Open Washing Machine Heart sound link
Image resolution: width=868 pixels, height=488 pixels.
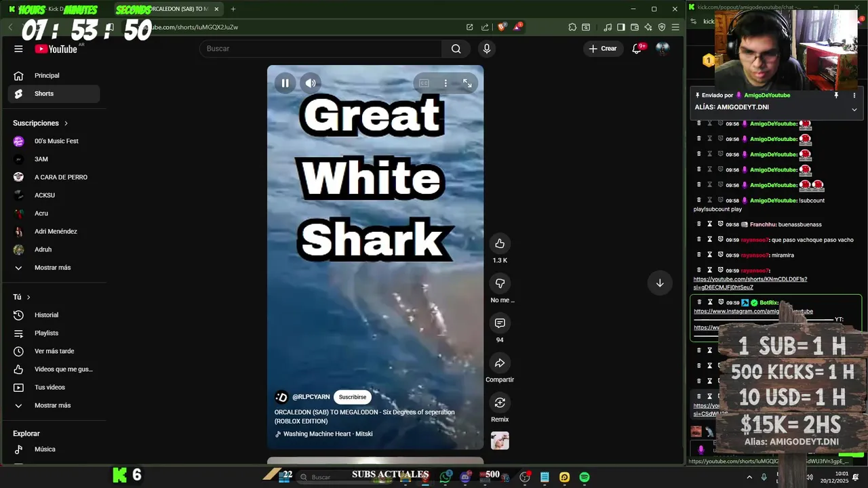tap(328, 434)
